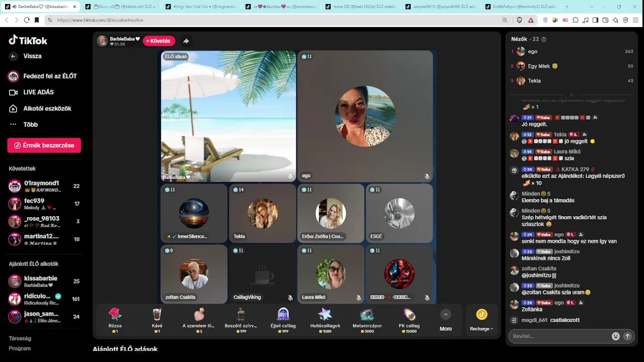This screenshot has height=362, width=644.
Task: Open Tekla guest tile
Action: pyautogui.click(x=262, y=213)
